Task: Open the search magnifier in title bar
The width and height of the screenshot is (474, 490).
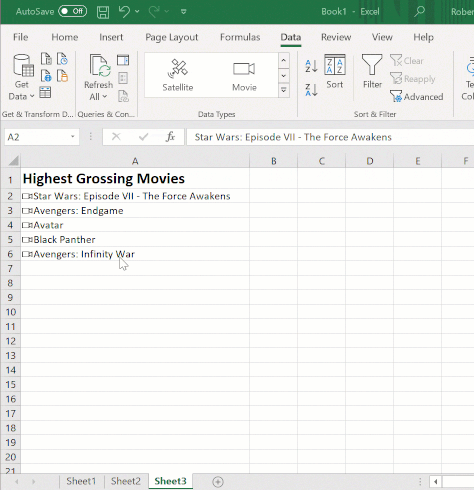Action: pyautogui.click(x=419, y=11)
